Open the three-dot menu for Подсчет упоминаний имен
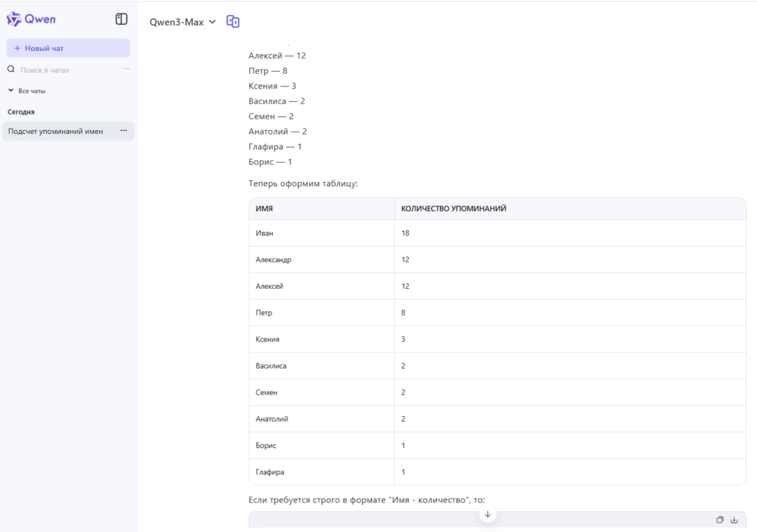This screenshot has height=532, width=757. (x=123, y=132)
